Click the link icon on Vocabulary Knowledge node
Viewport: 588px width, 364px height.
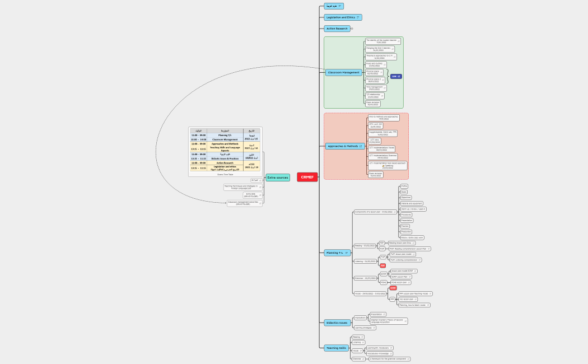(390, 353)
